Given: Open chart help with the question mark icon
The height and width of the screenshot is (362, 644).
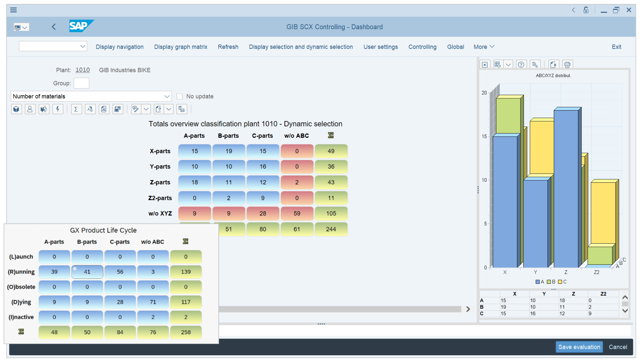Looking at the screenshot, I should click(x=521, y=64).
